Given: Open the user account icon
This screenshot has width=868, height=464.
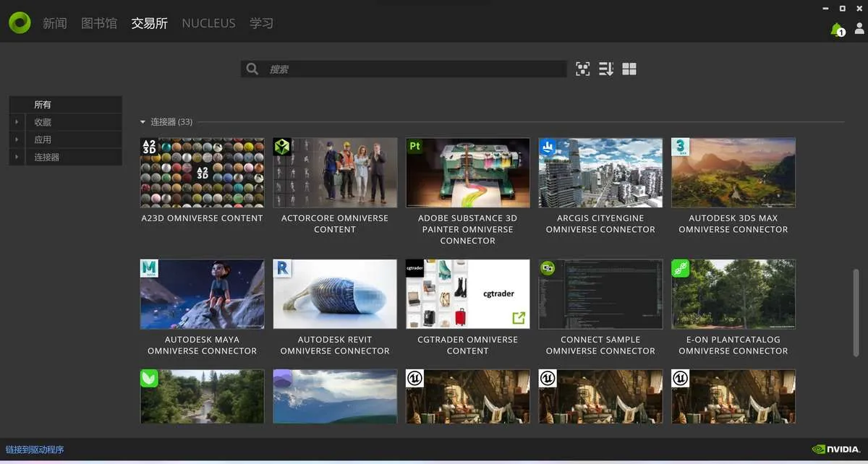Looking at the screenshot, I should pos(859,28).
